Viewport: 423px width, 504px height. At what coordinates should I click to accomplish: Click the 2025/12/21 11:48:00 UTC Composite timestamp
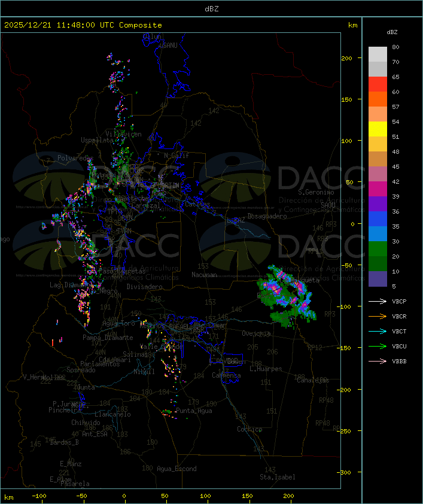pyautogui.click(x=83, y=25)
